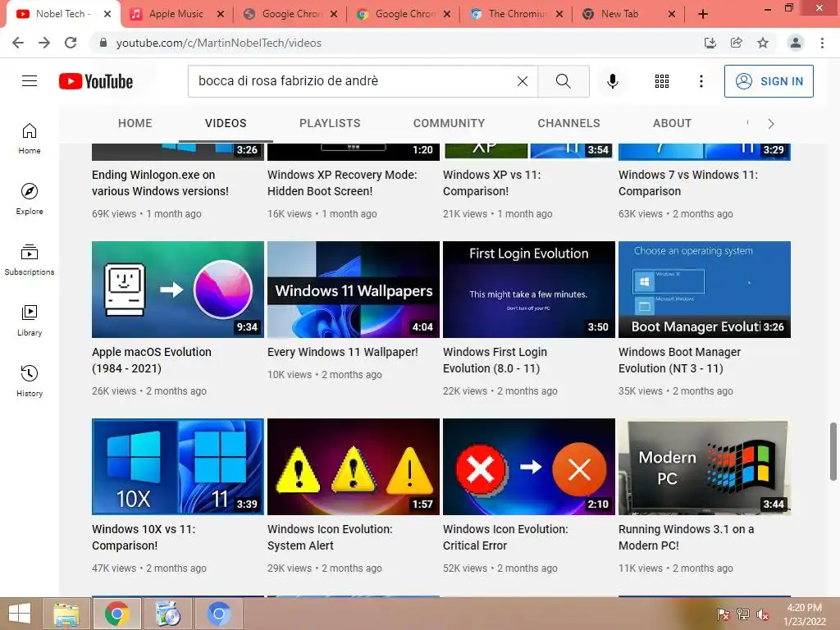840x630 pixels.
Task: Open Explore in the sidebar
Action: (30, 199)
